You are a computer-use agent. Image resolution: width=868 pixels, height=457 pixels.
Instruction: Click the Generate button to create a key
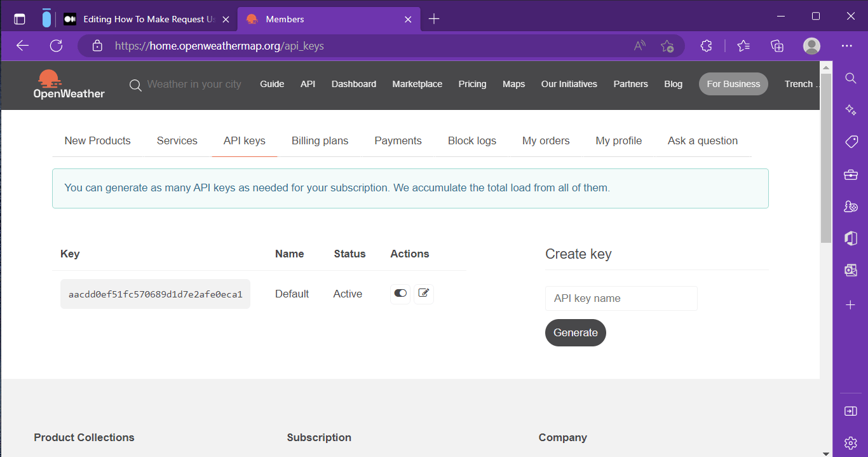tap(575, 332)
